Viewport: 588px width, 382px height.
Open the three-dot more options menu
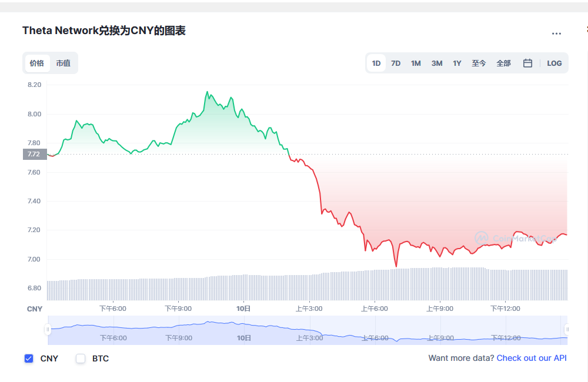click(x=556, y=33)
